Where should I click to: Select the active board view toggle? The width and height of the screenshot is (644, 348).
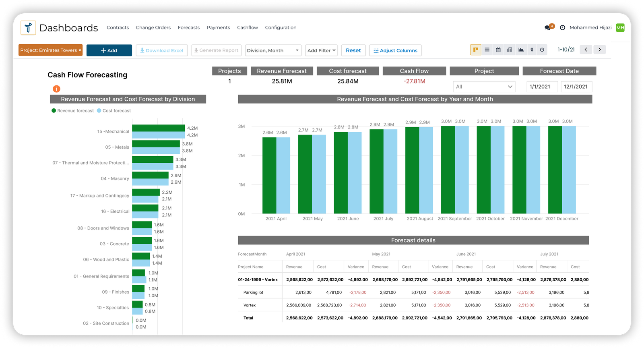(x=475, y=50)
